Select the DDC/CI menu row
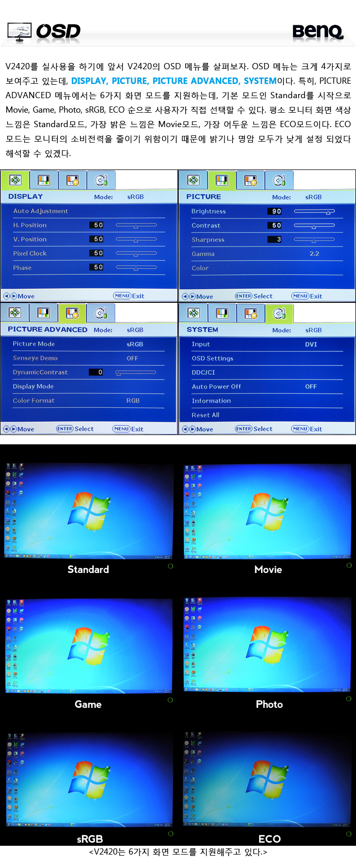This screenshot has height=868, width=356. (x=267, y=372)
